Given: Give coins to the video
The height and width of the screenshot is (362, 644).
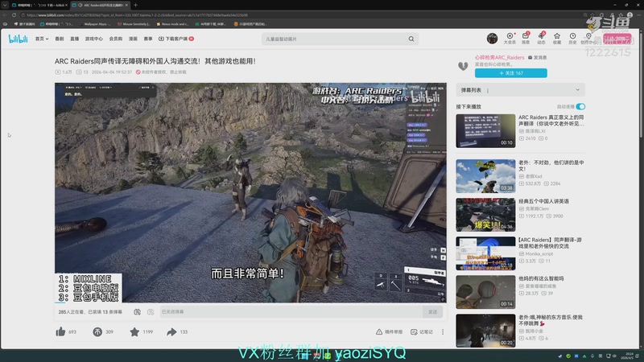Looking at the screenshot, I should pos(97,331).
